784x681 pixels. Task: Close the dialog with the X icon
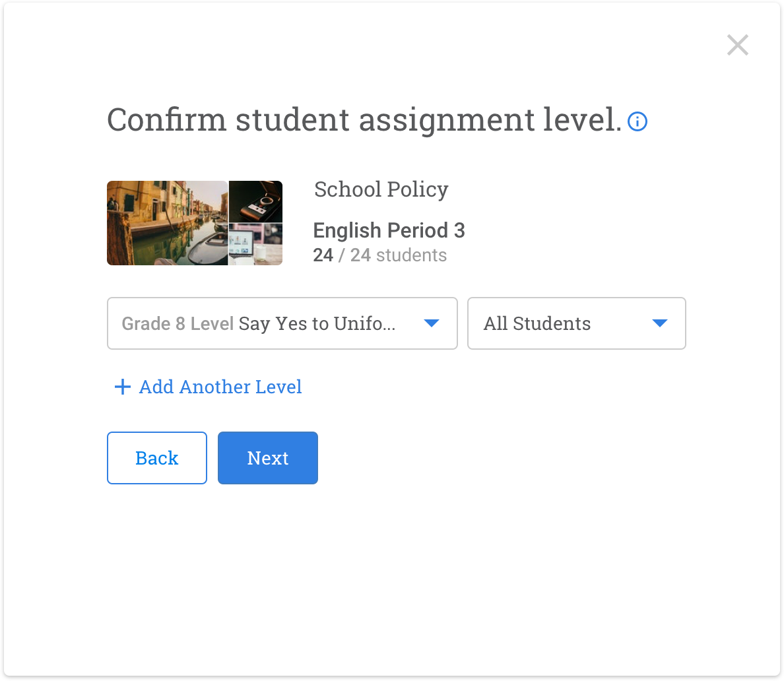point(737,45)
